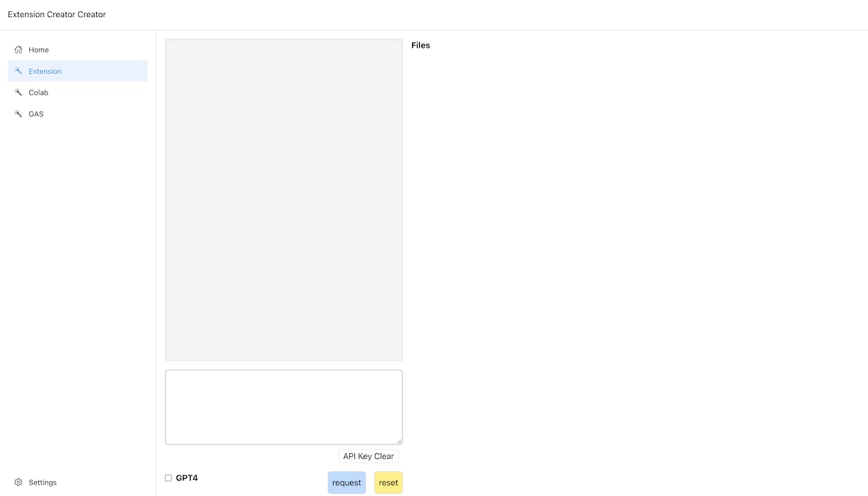868x496 pixels.
Task: Click the Home house icon in sidebar
Action: pos(18,50)
